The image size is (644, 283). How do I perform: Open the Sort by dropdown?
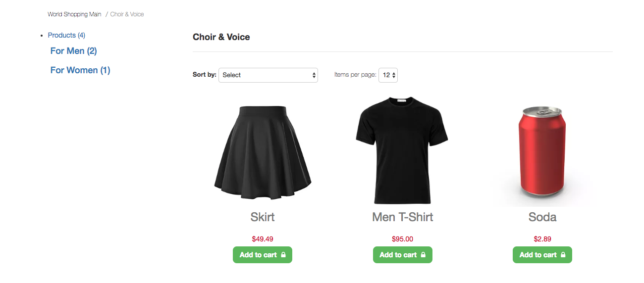[268, 75]
